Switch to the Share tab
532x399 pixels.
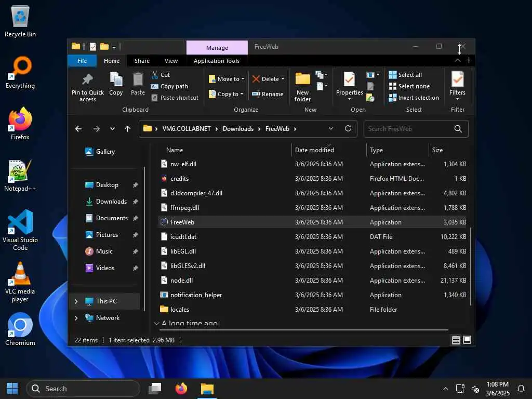(x=142, y=61)
